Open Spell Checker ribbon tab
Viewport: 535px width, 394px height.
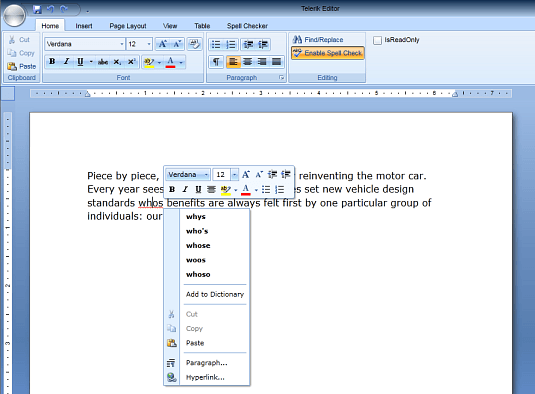pos(247,26)
